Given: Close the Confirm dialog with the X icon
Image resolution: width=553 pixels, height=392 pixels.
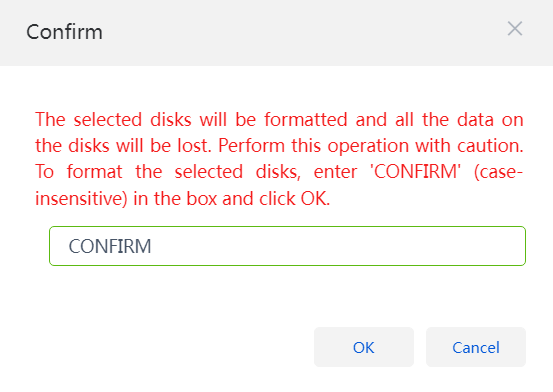Looking at the screenshot, I should click(x=515, y=29).
